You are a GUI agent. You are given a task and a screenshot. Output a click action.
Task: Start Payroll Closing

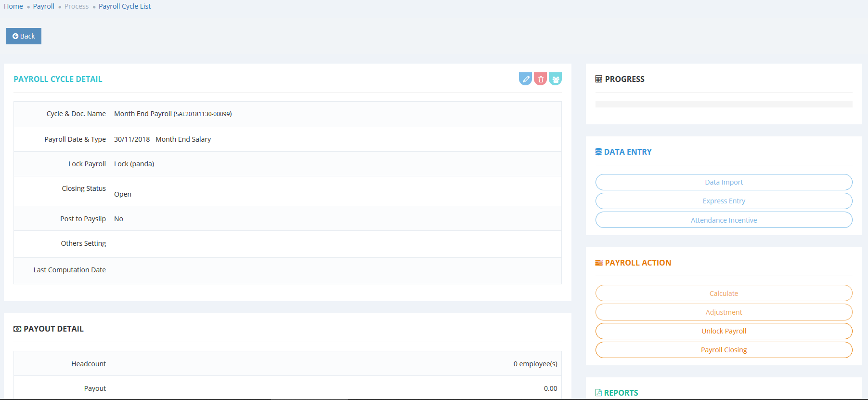[x=724, y=350]
